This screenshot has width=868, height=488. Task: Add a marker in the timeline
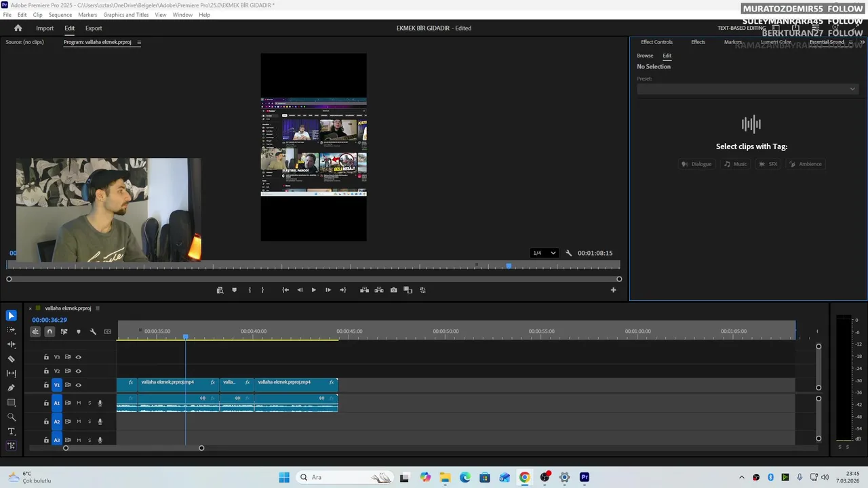click(x=79, y=331)
